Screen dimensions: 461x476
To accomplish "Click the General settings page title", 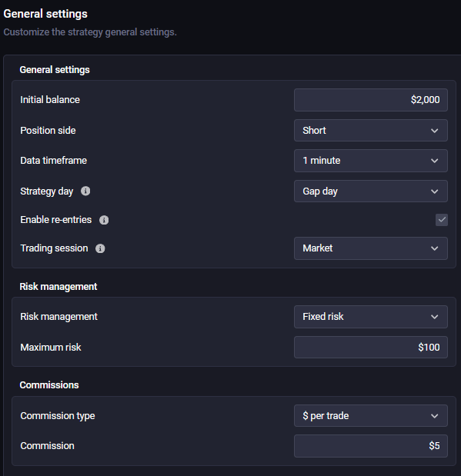I will [x=45, y=14].
